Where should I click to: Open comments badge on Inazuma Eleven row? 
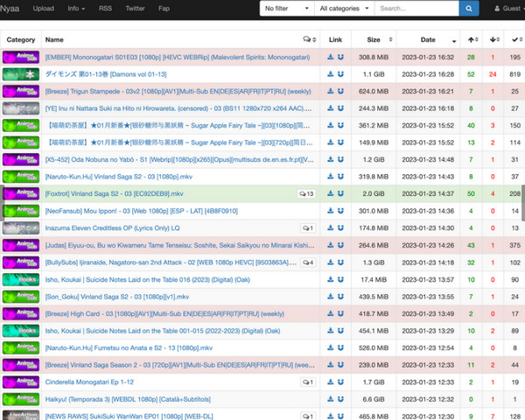pos(308,228)
